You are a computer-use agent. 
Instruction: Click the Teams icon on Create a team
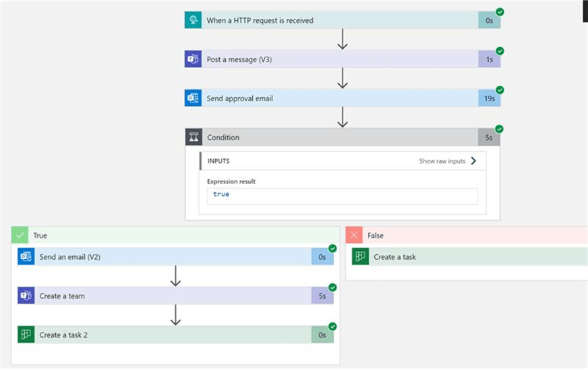[x=26, y=296]
